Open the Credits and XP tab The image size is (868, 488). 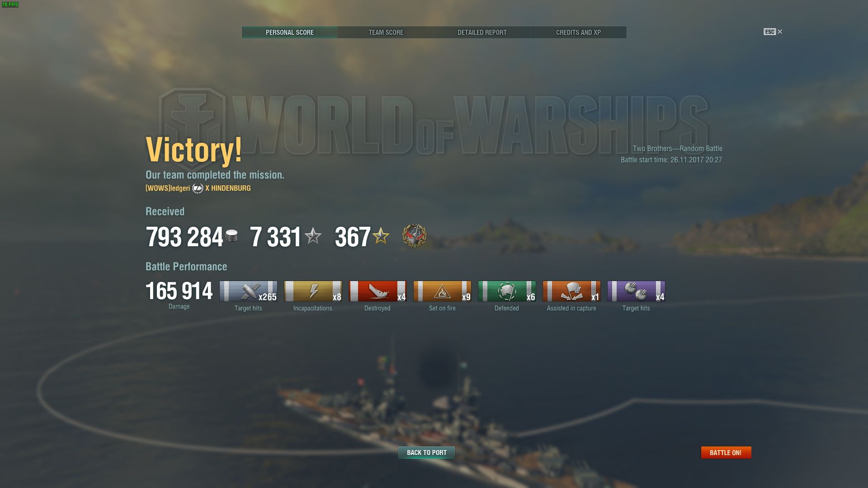pyautogui.click(x=578, y=33)
